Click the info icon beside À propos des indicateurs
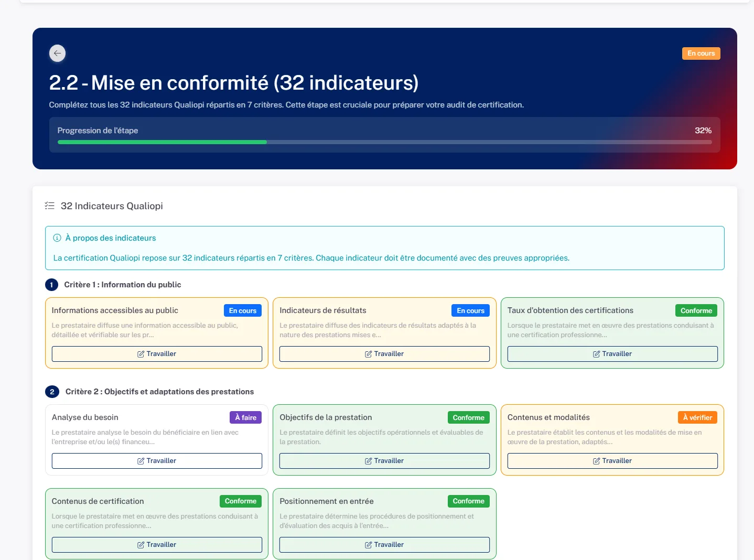 pos(57,238)
